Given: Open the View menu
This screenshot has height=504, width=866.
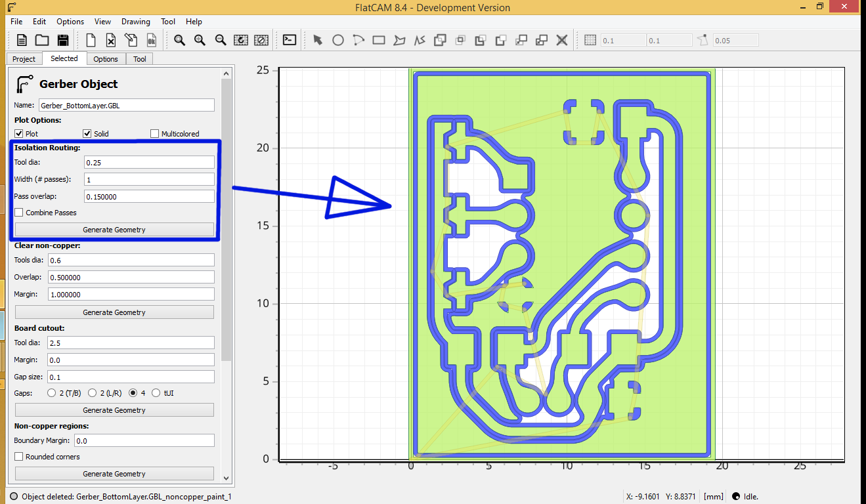Looking at the screenshot, I should [x=102, y=22].
